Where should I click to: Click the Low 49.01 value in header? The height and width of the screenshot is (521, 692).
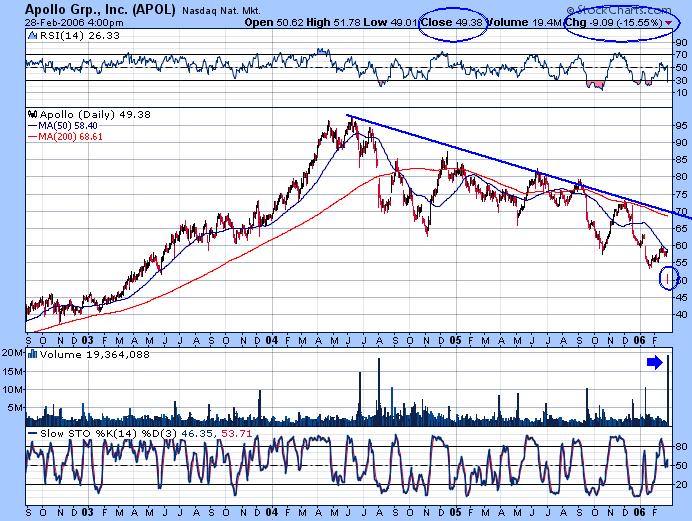click(390, 22)
